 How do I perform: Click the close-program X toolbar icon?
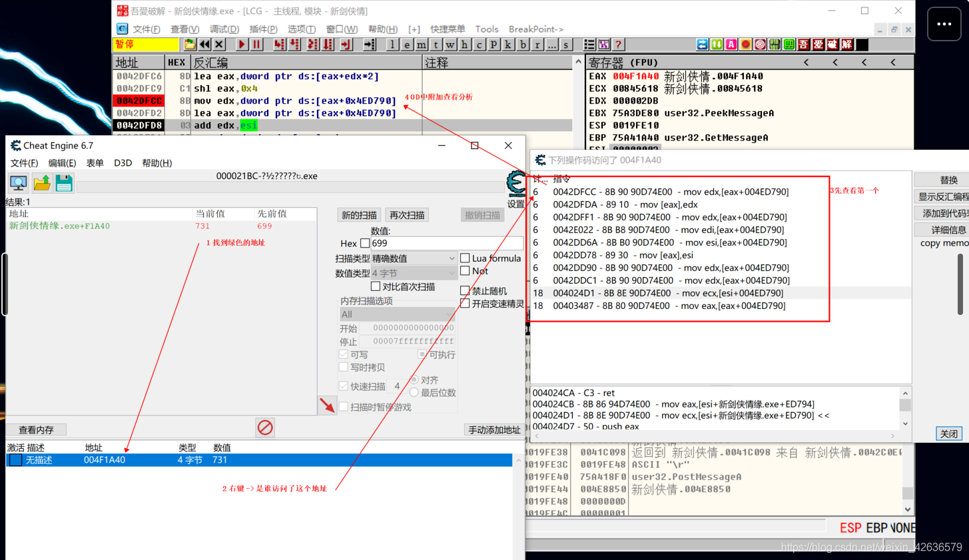point(219,45)
